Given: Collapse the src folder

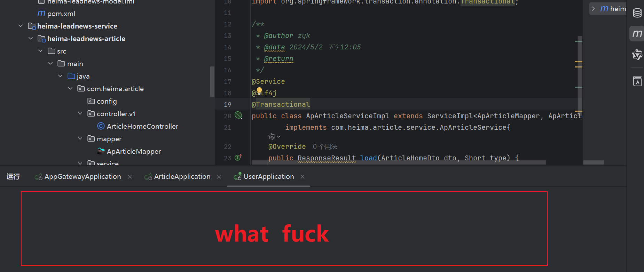Looking at the screenshot, I should click(x=40, y=51).
